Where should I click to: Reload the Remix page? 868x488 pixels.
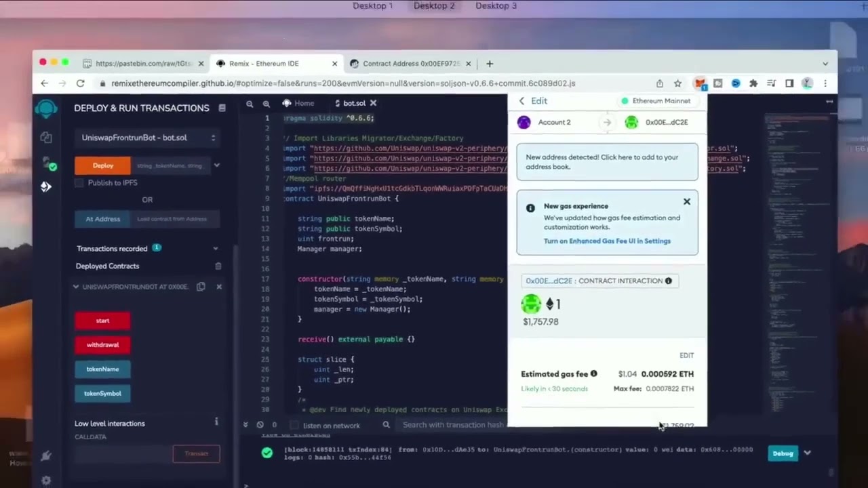pos(80,83)
